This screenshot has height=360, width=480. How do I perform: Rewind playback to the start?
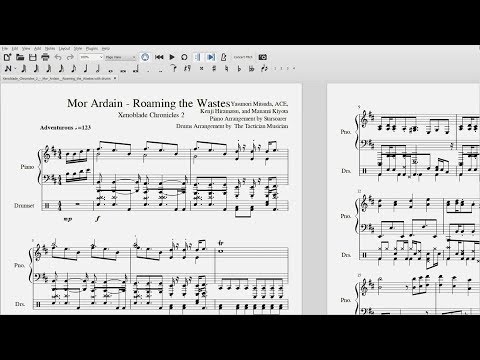pos(159,57)
